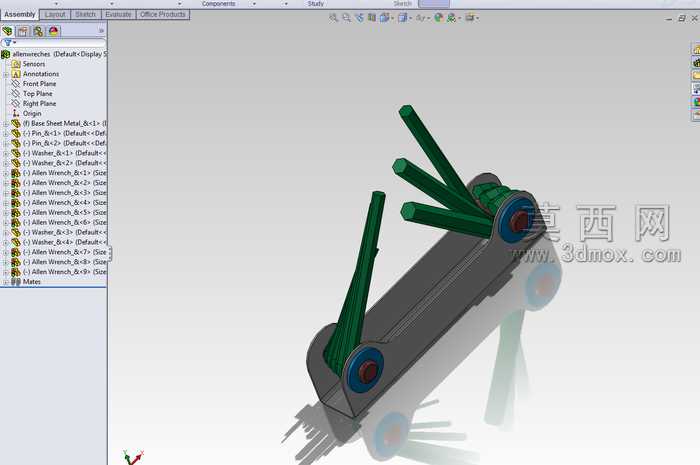700x465 pixels.
Task: Open View Palette task pane icon
Action: click(696, 89)
